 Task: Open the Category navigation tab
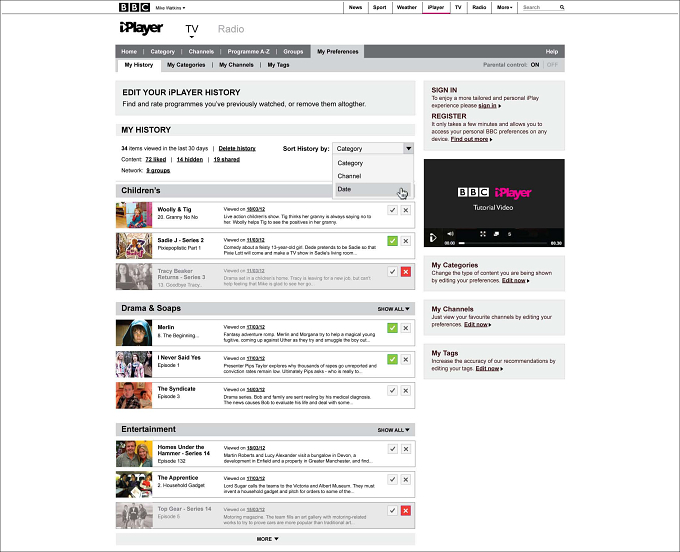click(x=163, y=51)
